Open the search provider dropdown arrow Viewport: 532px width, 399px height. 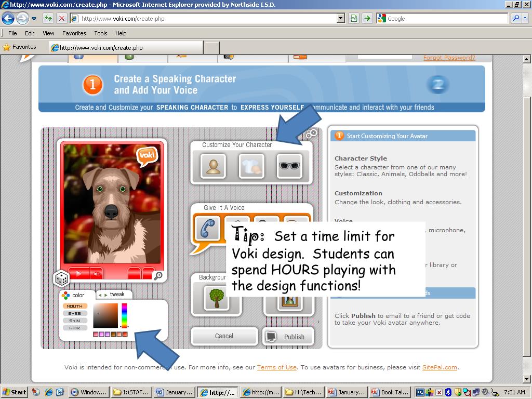(x=525, y=18)
